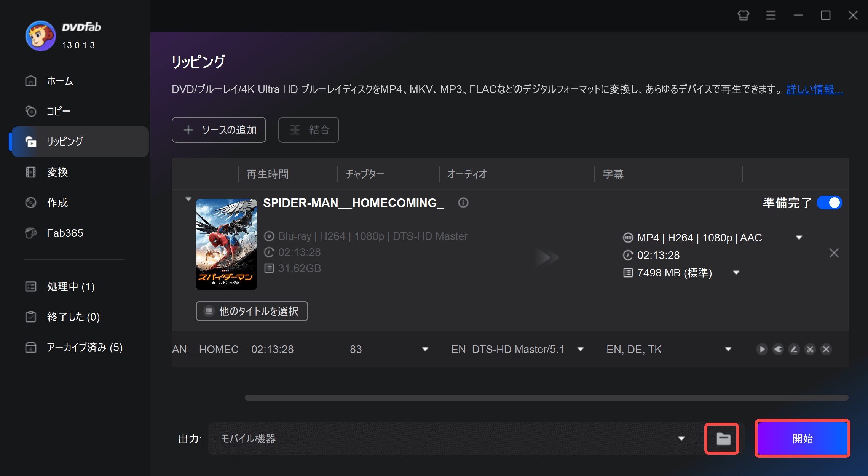The image size is (868, 476).
Task: Open the EN, DE, TK subtitle dropdown
Action: [x=728, y=349]
